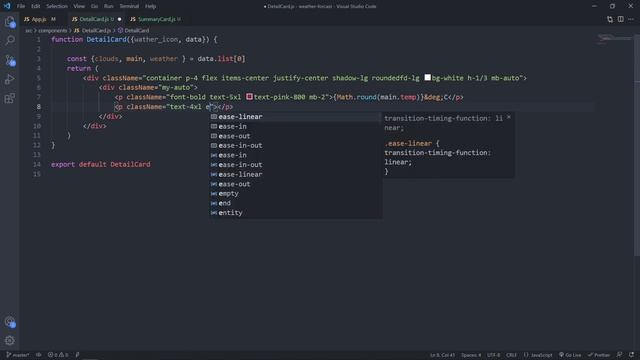Screen dimensions: 640x360
Task: Select the second ease-in-out suggestion
Action: pyautogui.click(x=296, y=165)
